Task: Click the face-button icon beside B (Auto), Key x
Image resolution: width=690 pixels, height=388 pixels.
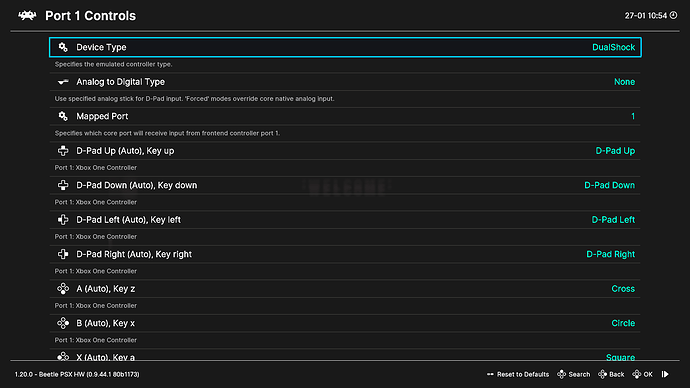Action: (x=63, y=323)
